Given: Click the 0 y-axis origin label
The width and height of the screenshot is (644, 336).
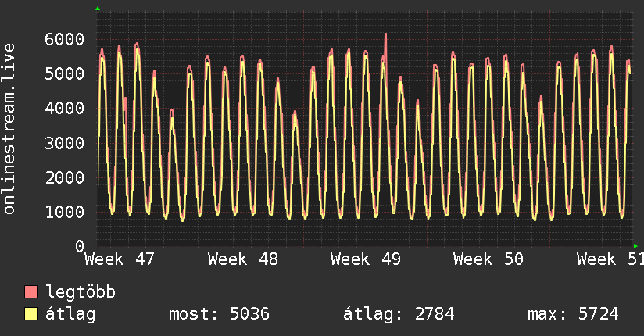Looking at the screenshot, I should [79, 246].
